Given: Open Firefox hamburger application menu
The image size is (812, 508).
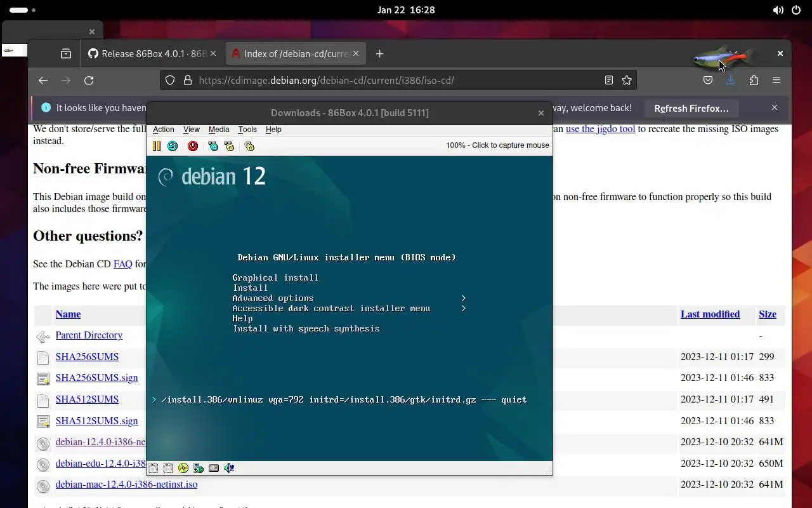Looking at the screenshot, I should [776, 80].
